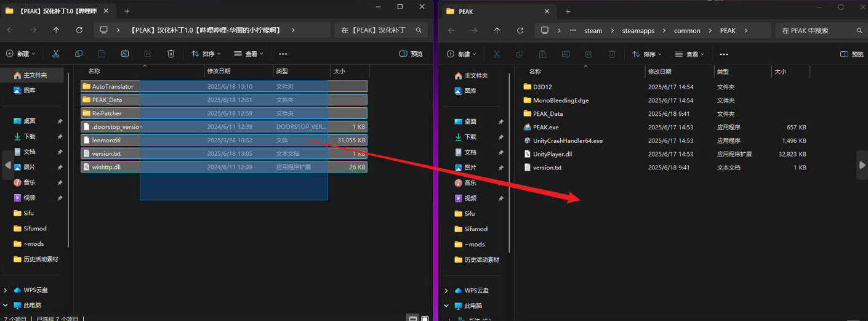Click the search box in left window
Viewport: 868px width, 321px height.
[x=380, y=30]
